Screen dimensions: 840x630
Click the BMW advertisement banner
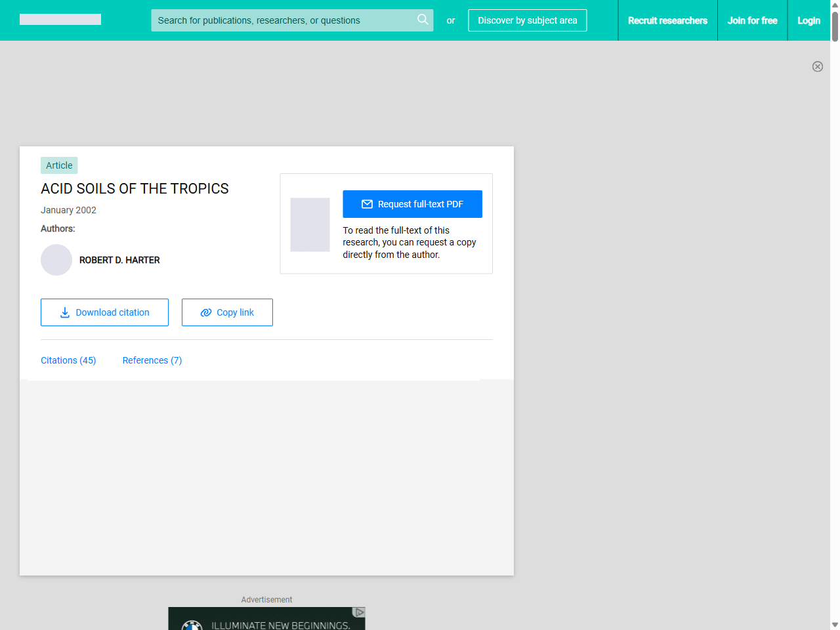(x=266, y=619)
